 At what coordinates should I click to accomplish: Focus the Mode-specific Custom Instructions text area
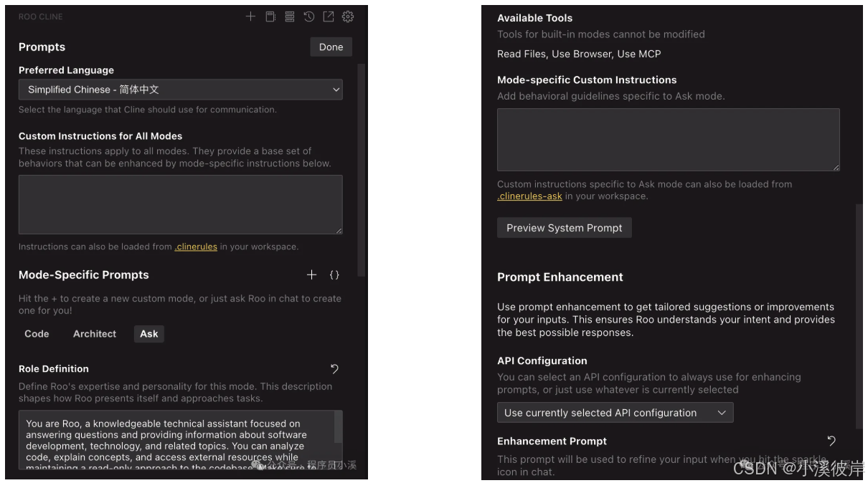(669, 140)
